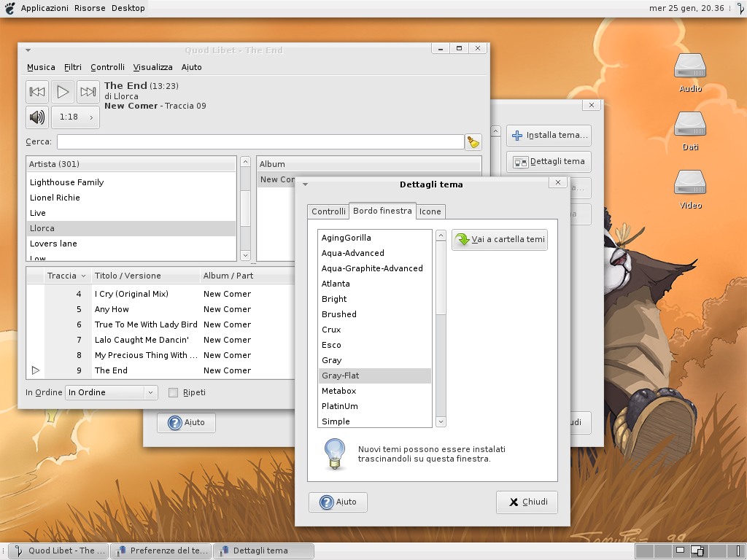Open the Visualizza menu
Screen dimensions: 747x560
(x=153, y=67)
